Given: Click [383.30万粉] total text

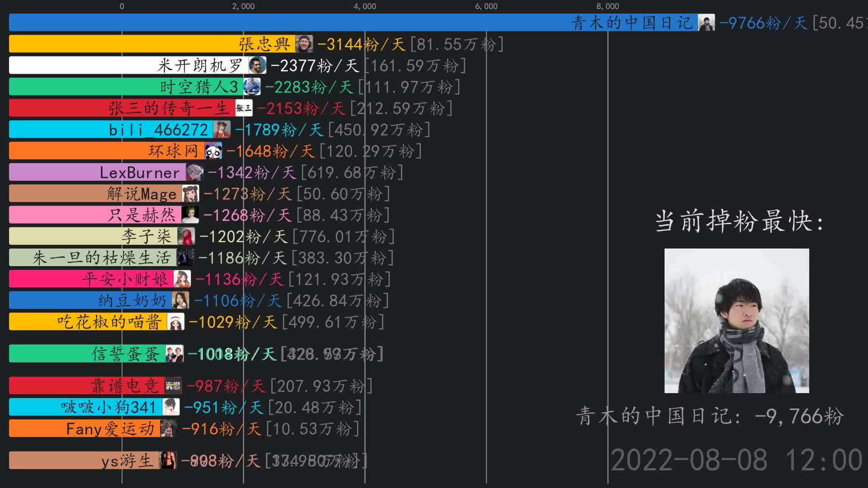Looking at the screenshot, I should pyautogui.click(x=343, y=258).
